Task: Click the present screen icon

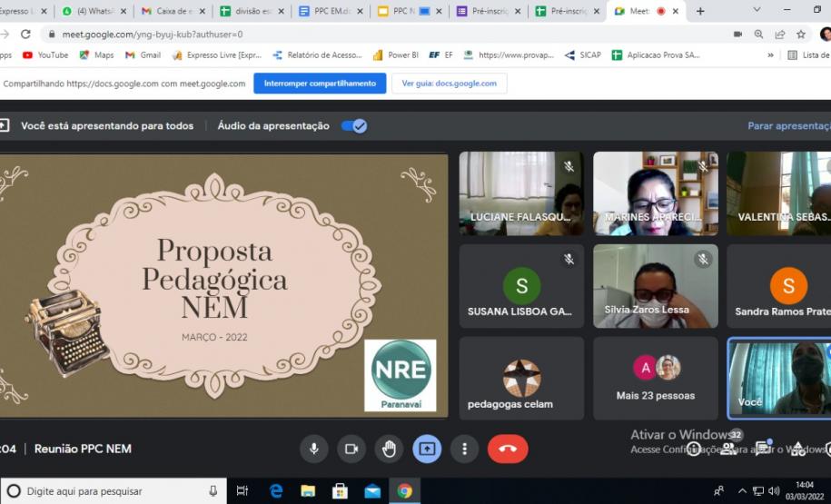Action: click(427, 449)
